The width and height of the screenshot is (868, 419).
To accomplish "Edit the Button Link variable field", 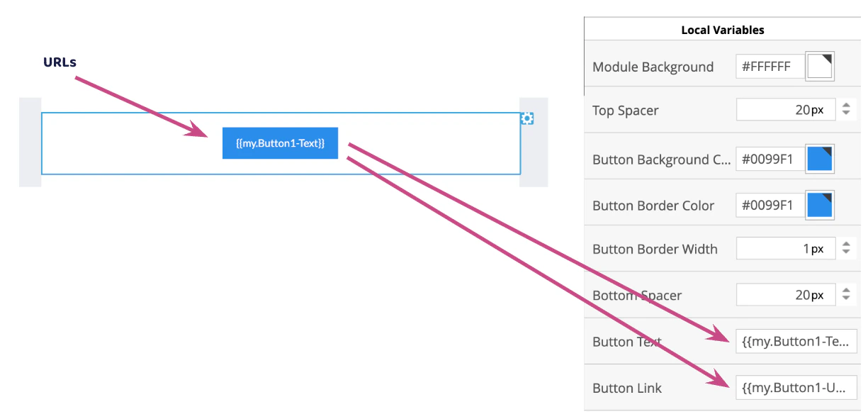I will [795, 388].
